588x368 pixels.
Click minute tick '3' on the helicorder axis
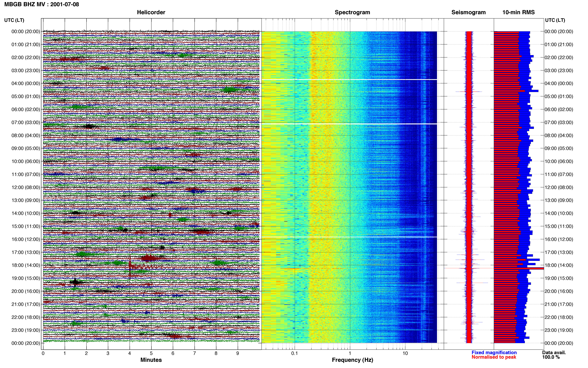pyautogui.click(x=108, y=353)
